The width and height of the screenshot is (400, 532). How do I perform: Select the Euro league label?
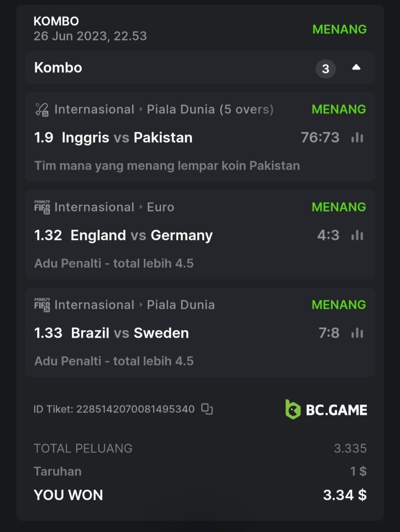161,207
